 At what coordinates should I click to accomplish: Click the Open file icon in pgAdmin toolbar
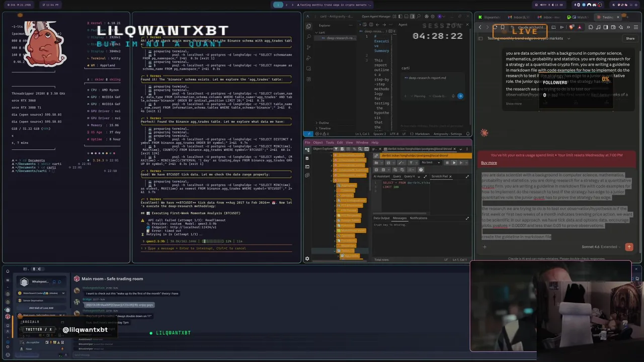point(376,162)
